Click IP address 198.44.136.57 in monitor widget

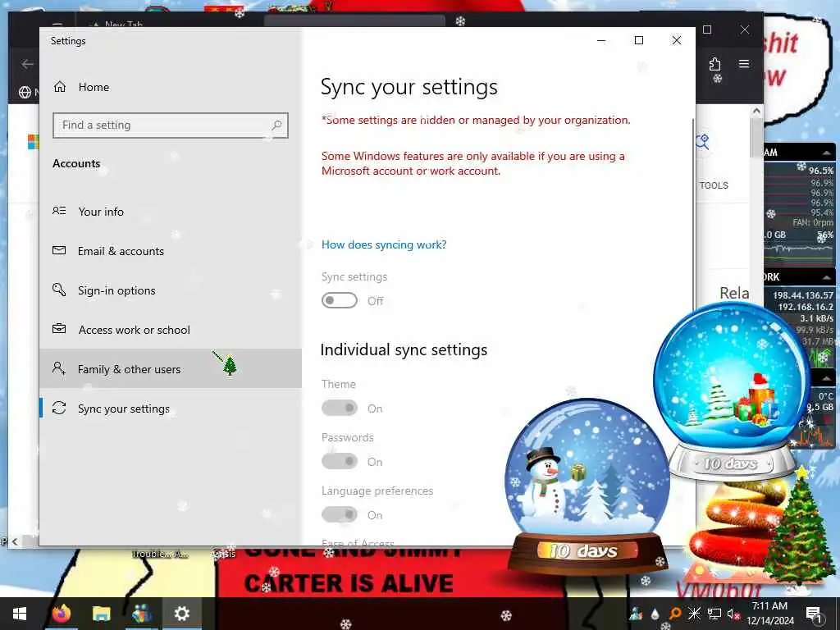802,295
